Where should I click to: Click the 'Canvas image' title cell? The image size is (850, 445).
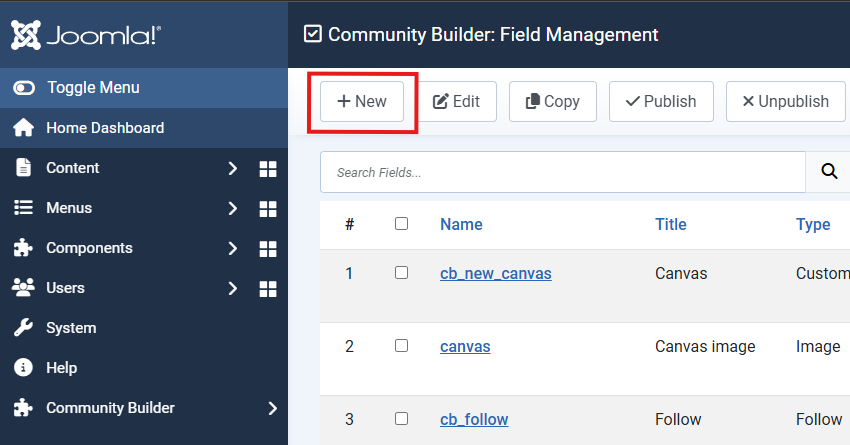tap(705, 346)
